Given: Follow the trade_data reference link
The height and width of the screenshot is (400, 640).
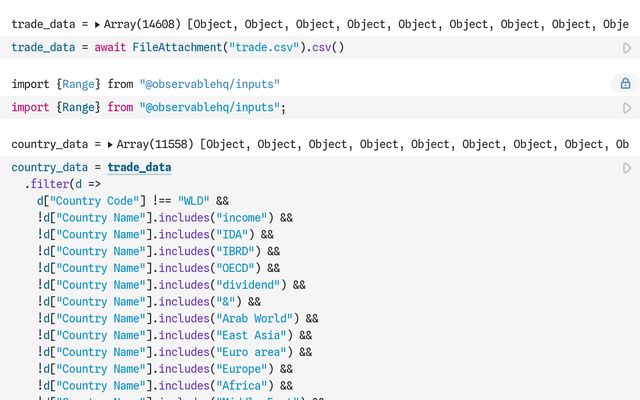Looking at the screenshot, I should 139,168.
